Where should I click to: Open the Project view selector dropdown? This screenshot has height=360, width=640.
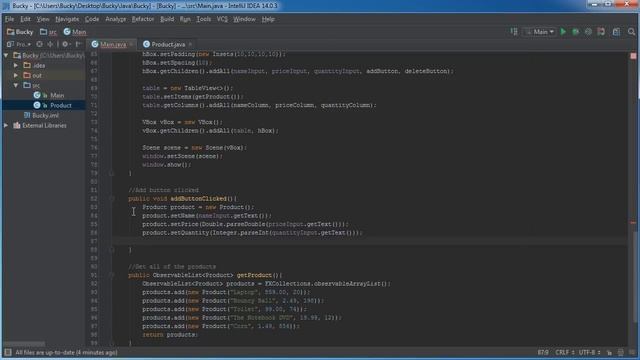pyautogui.click(x=19, y=44)
